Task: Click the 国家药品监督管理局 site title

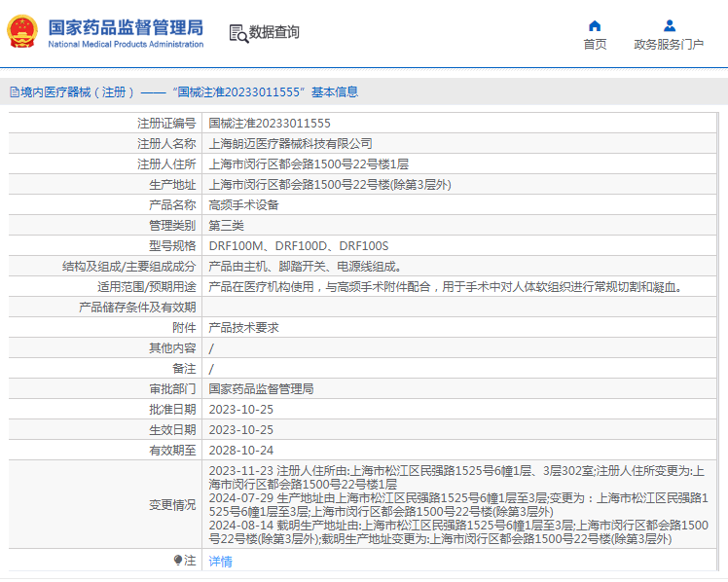Action: point(126,27)
